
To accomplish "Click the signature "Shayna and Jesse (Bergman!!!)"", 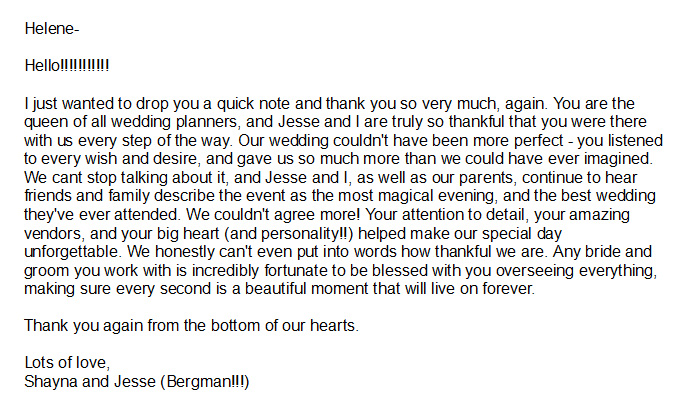I will coord(136,381).
